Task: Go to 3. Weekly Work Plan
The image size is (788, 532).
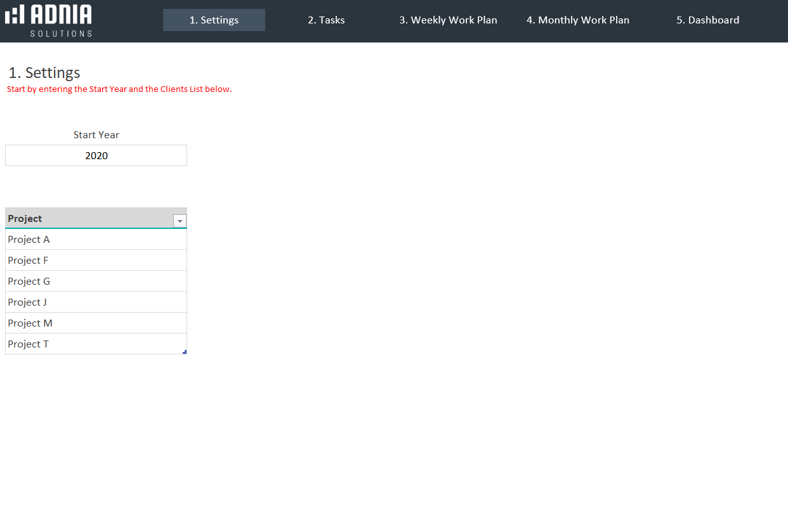Action: tap(448, 20)
